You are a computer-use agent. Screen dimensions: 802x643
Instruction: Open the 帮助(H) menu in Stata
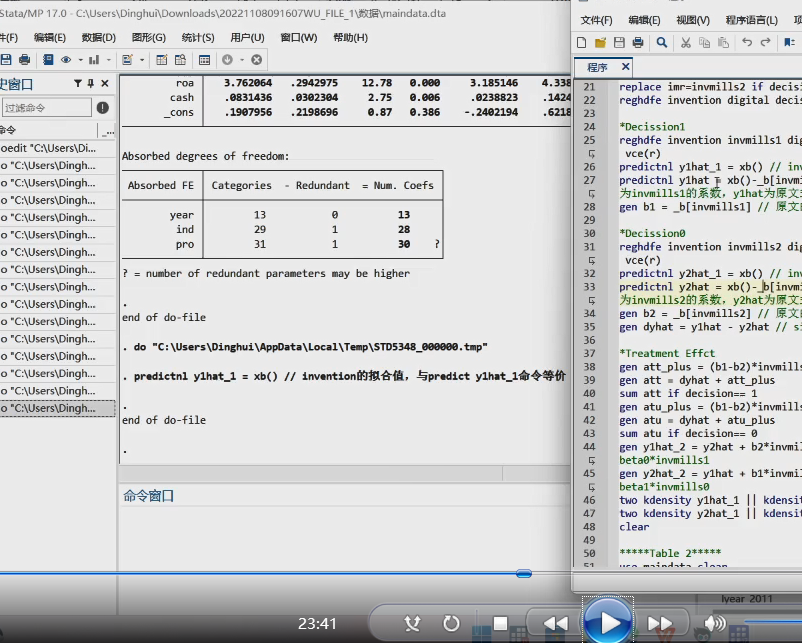[x=350, y=37]
